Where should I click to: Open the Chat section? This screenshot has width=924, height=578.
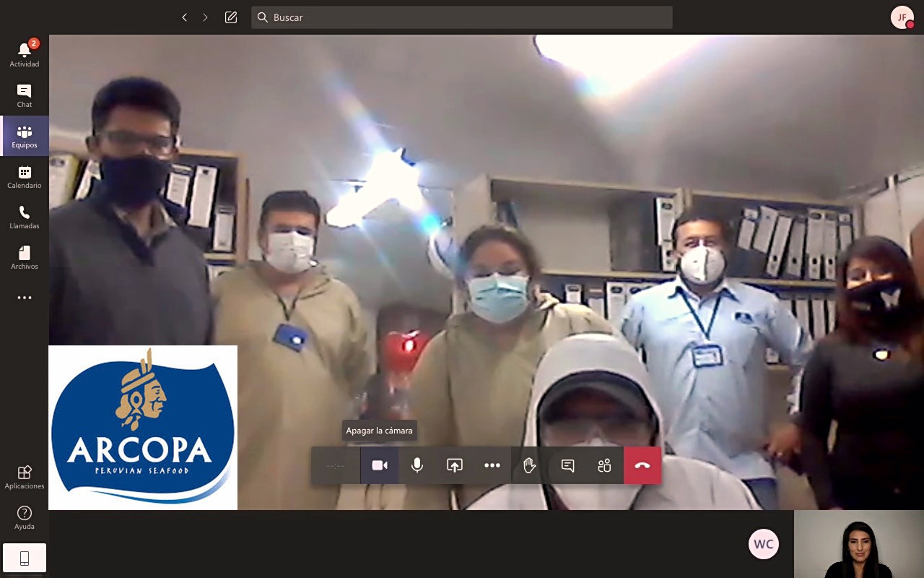25,95
